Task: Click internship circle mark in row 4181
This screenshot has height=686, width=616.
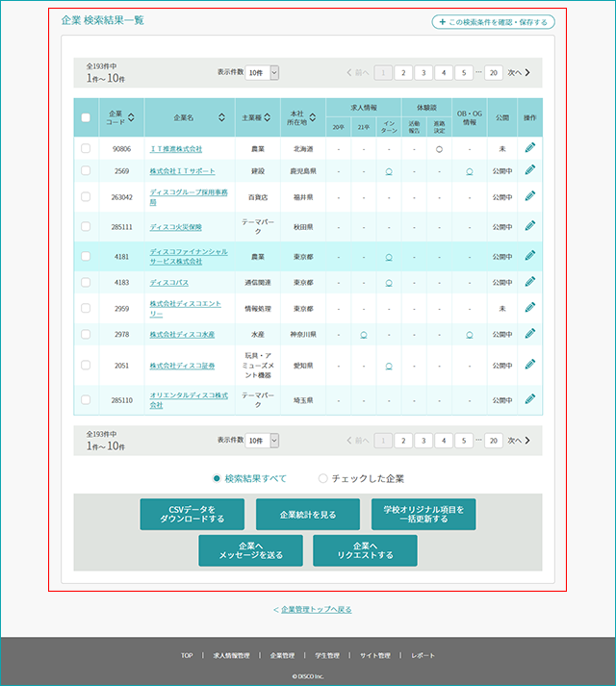Action: (x=389, y=257)
